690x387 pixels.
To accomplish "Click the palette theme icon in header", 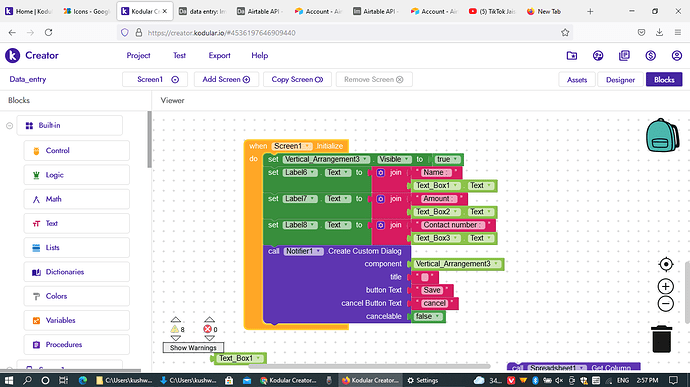I will tap(598, 55).
